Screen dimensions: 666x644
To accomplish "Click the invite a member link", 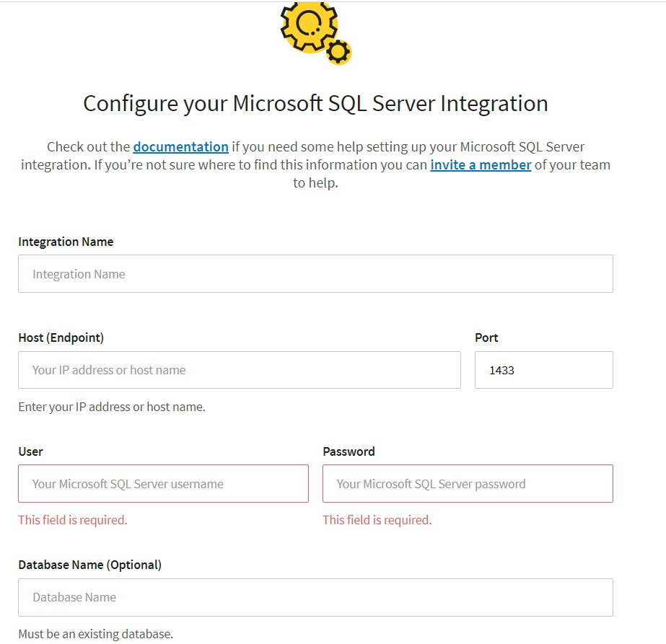I will [481, 164].
